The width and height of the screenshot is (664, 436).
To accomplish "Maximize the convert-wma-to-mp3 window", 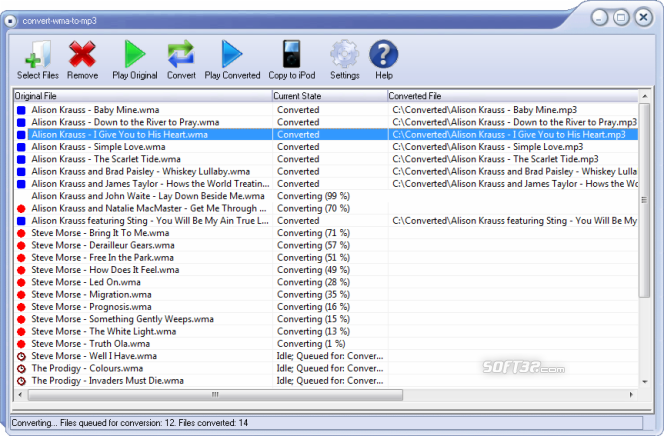I will [621, 18].
